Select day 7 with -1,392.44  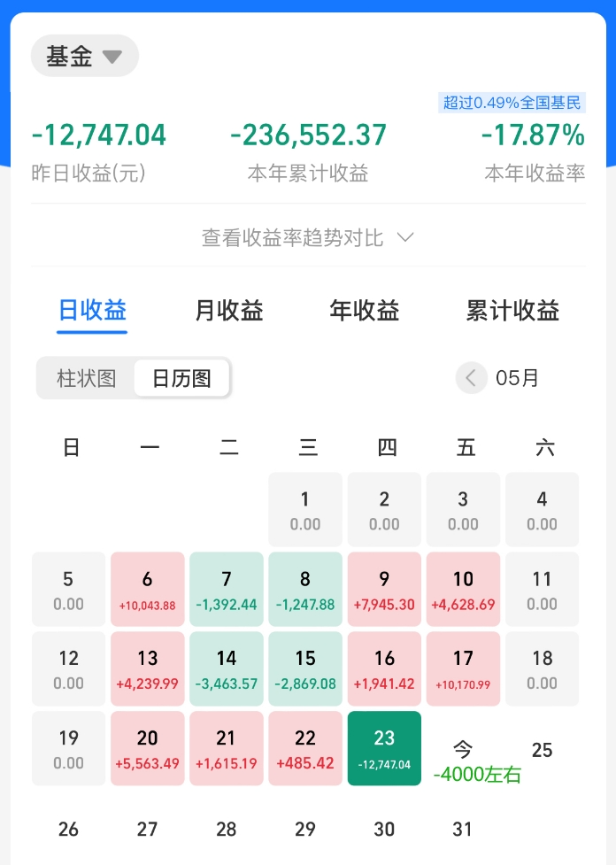click(226, 589)
